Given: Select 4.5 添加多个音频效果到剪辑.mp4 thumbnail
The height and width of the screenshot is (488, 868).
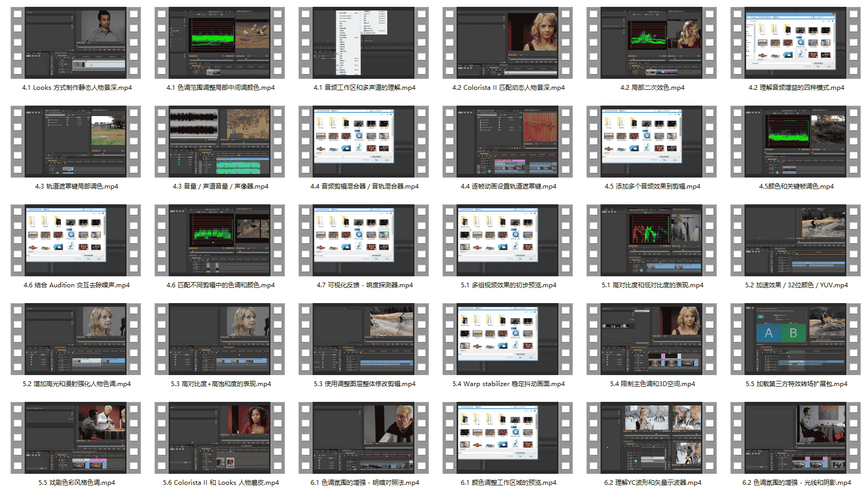Looking at the screenshot, I should click(x=652, y=141).
